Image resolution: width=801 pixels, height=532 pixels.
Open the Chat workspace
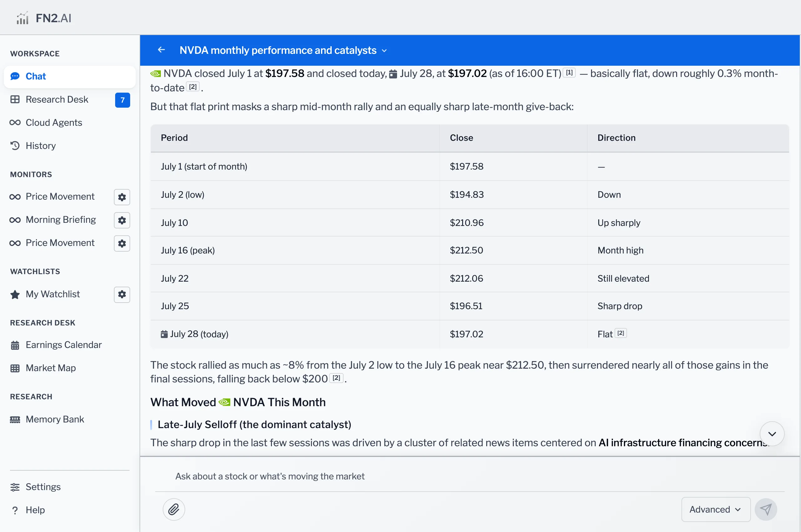(69, 76)
